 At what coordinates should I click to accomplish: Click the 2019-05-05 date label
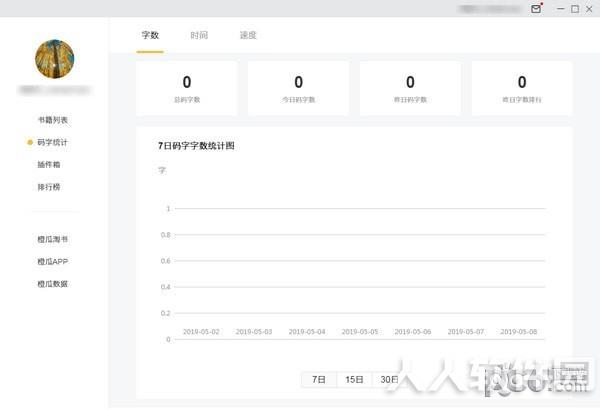(360, 332)
